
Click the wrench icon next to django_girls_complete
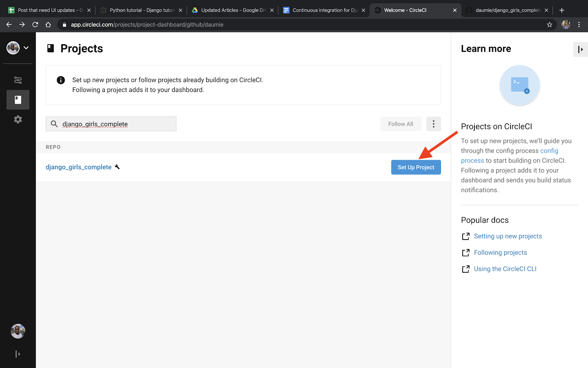(117, 167)
